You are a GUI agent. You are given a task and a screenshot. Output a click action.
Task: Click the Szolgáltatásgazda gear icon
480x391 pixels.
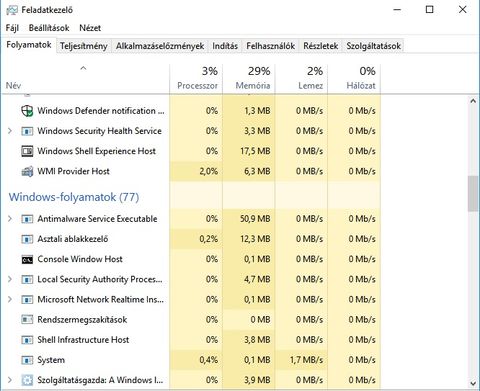pyautogui.click(x=27, y=380)
